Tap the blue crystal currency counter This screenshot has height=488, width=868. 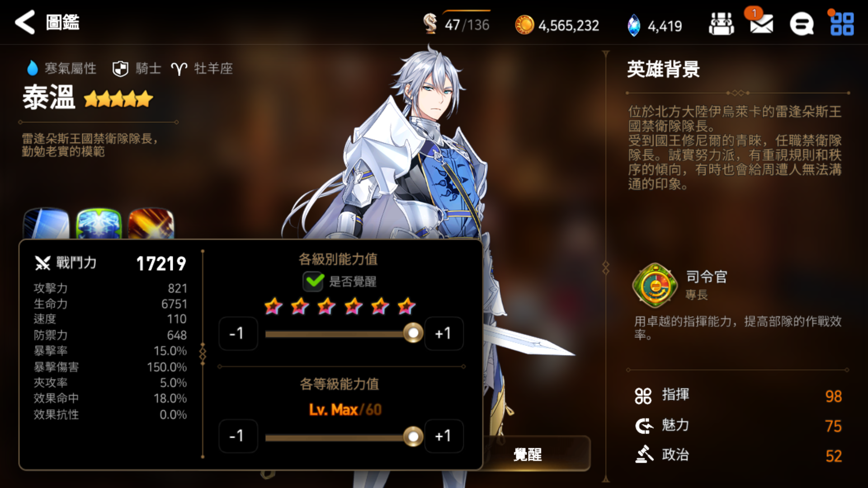pyautogui.click(x=655, y=25)
